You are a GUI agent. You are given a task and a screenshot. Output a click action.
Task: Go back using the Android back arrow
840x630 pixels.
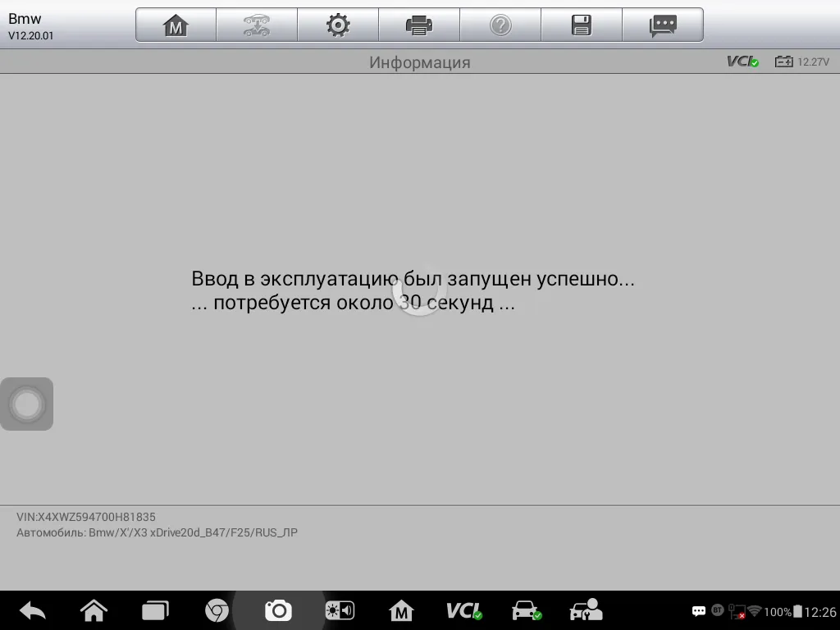click(33, 610)
